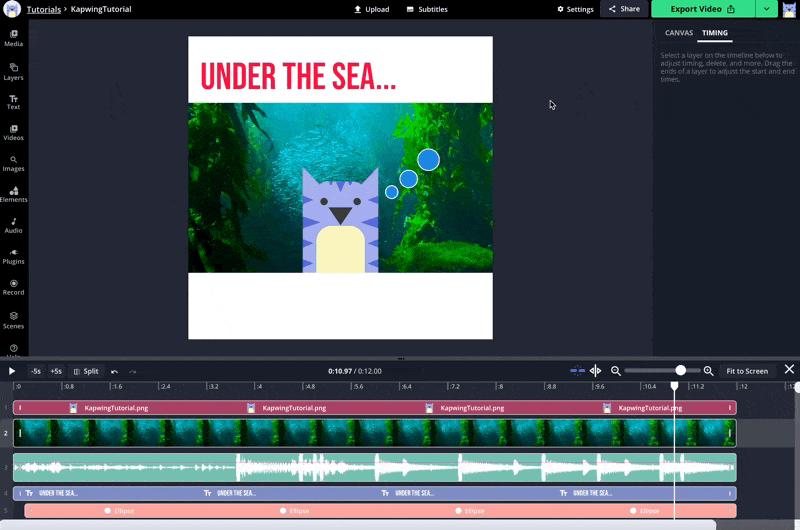Open the Media panel in sidebar
The height and width of the screenshot is (530, 800).
(x=14, y=39)
